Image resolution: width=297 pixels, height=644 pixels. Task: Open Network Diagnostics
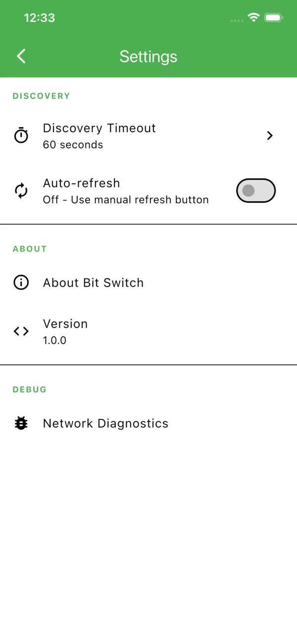(x=105, y=423)
